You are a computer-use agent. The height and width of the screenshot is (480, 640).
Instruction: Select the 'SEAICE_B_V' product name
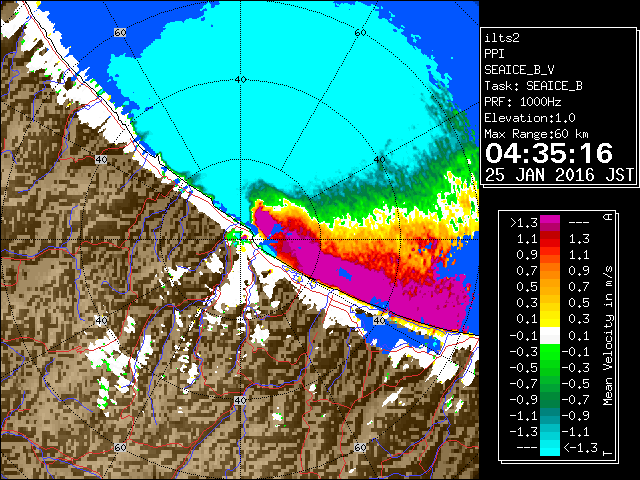coord(519,70)
